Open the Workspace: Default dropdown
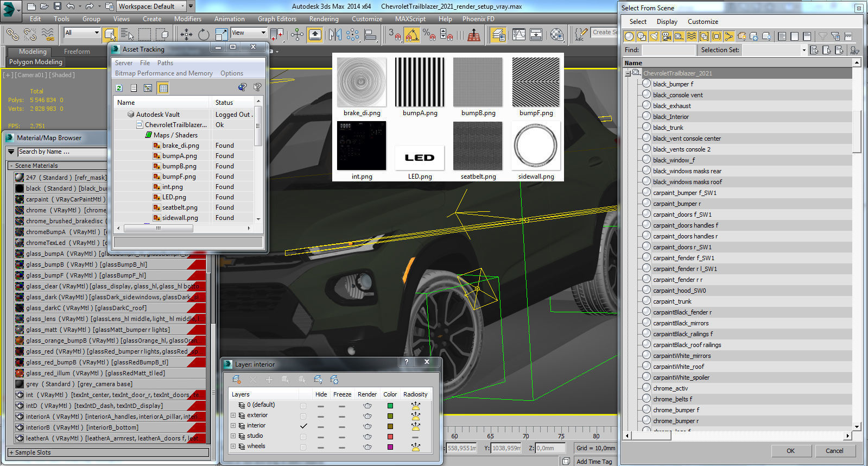The width and height of the screenshot is (868, 466). tap(152, 7)
